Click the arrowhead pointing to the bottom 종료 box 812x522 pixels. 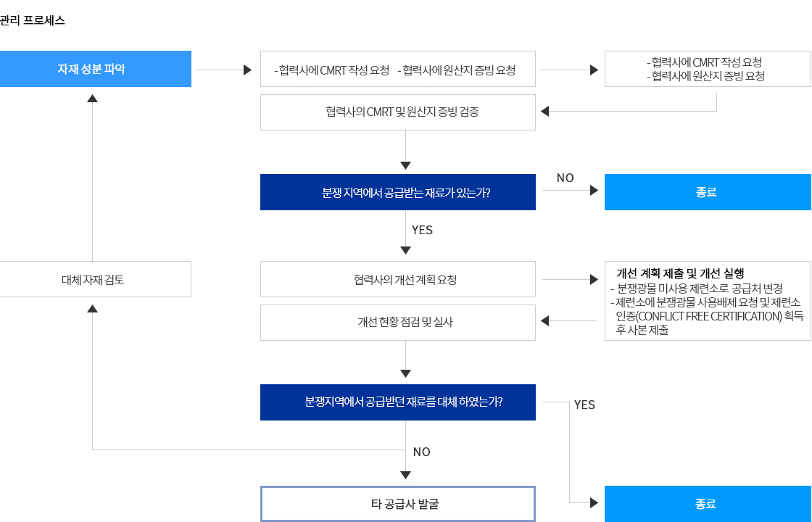coord(594,503)
